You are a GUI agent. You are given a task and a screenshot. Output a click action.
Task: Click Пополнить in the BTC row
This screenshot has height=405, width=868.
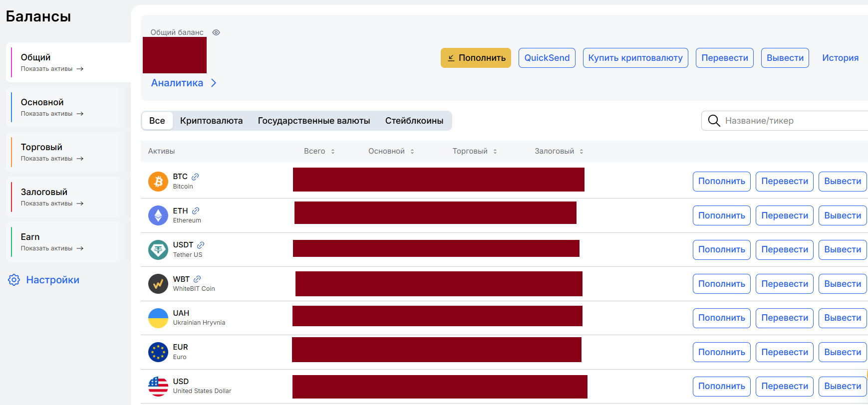pyautogui.click(x=722, y=182)
